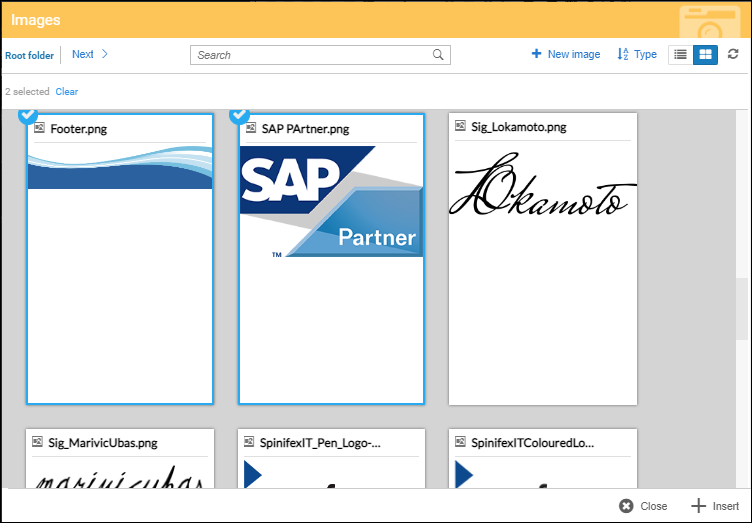Switch to list view layout
Image resolution: width=752 pixels, height=523 pixels.
pos(680,55)
